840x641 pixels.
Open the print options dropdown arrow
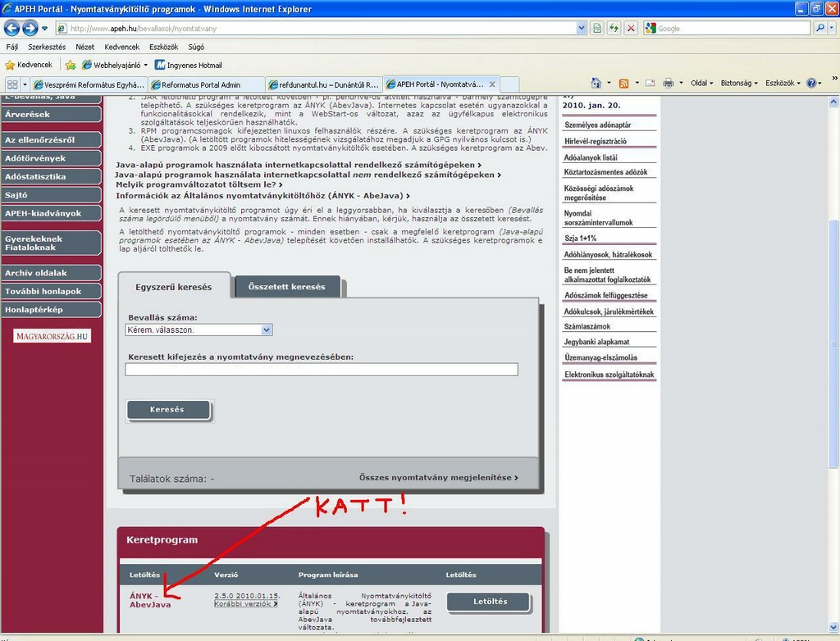tap(681, 83)
